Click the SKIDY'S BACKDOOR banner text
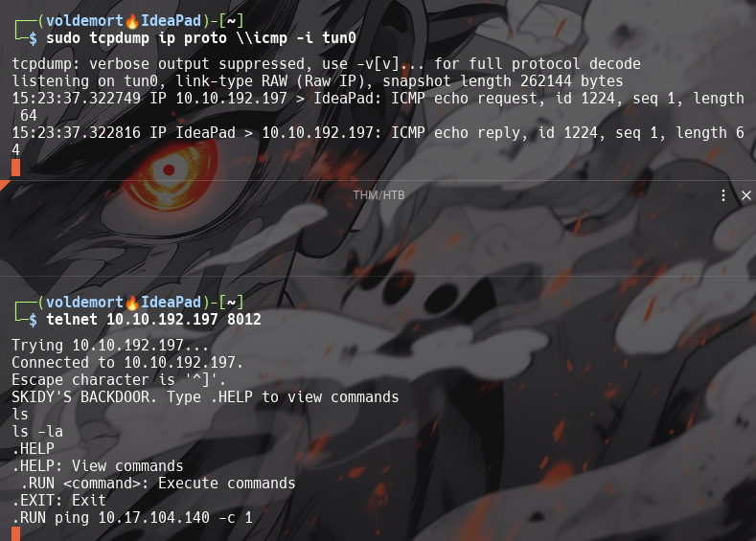The height and width of the screenshot is (541, 756). [205, 397]
